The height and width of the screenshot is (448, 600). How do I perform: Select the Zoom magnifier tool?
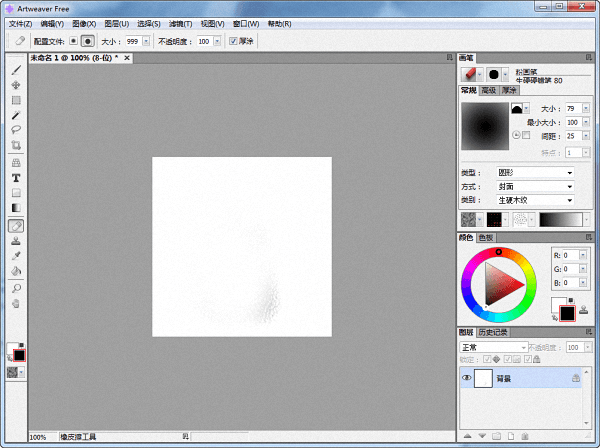pyautogui.click(x=16, y=288)
